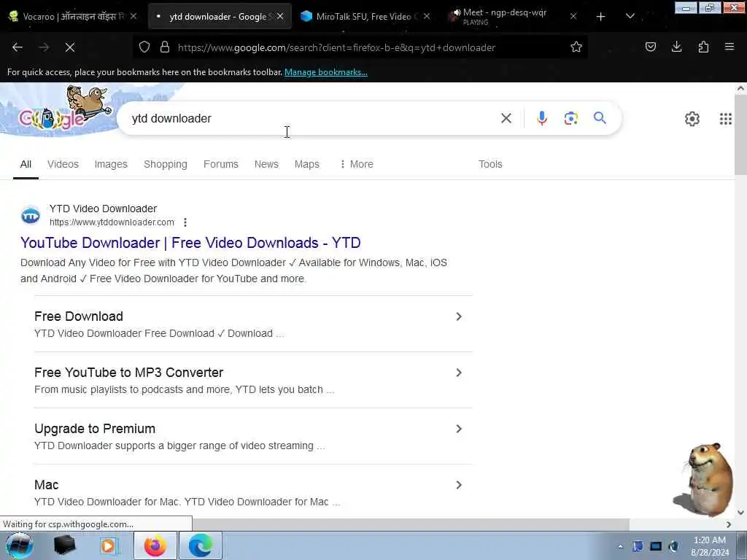
Task: Open Free YouTube to MP3 Converter sitelink
Action: [x=128, y=373]
